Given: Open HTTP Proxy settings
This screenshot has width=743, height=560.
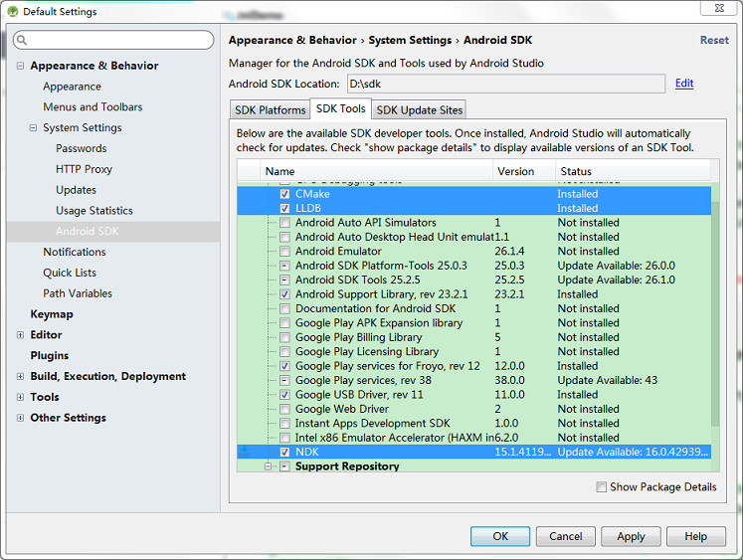Looking at the screenshot, I should [x=84, y=169].
